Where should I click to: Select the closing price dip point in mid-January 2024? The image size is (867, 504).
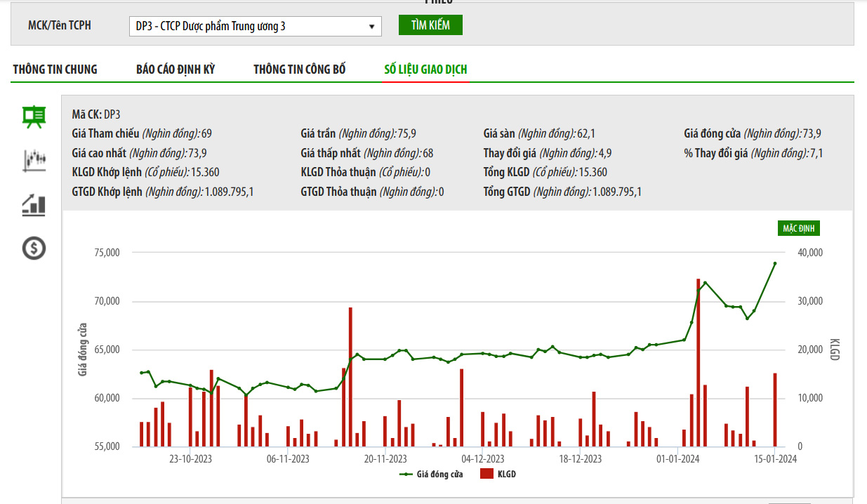click(x=747, y=318)
